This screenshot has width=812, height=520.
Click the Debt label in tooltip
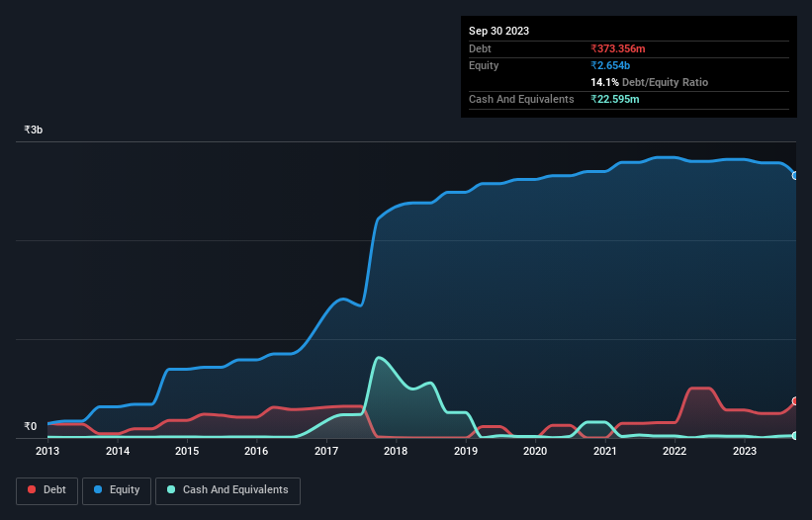(x=480, y=48)
